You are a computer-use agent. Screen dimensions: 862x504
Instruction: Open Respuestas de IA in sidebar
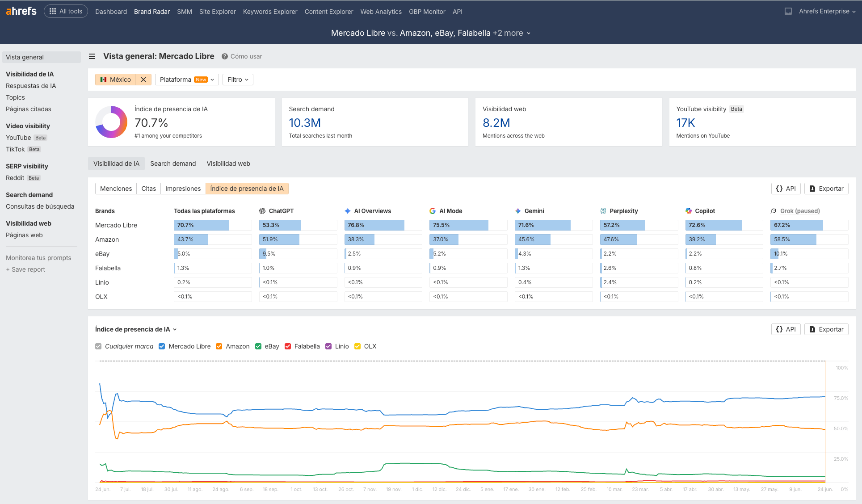(31, 86)
